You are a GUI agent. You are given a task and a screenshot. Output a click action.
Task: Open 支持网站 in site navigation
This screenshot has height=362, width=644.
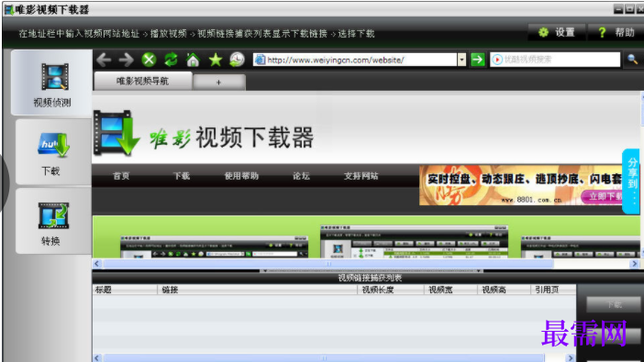point(361,176)
